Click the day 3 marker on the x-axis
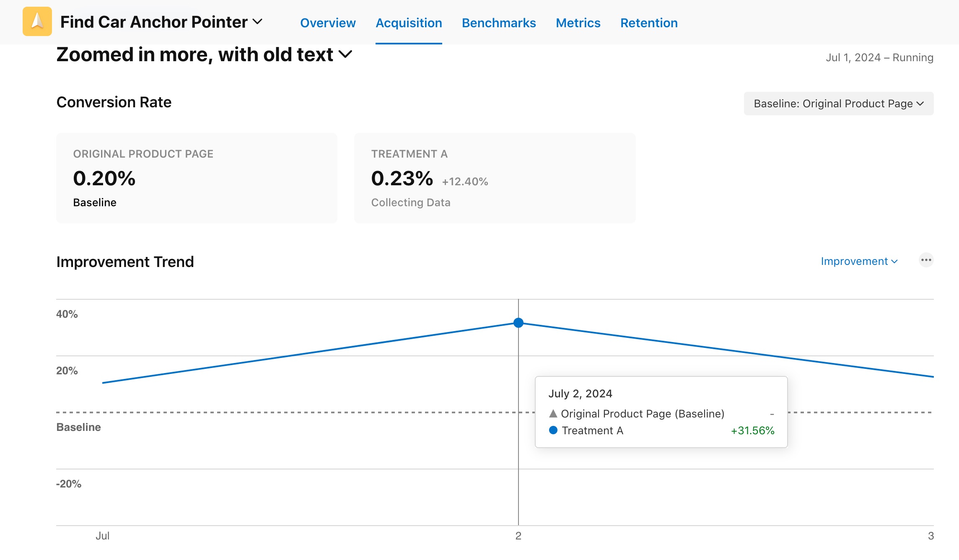The image size is (959, 560). [x=930, y=536]
